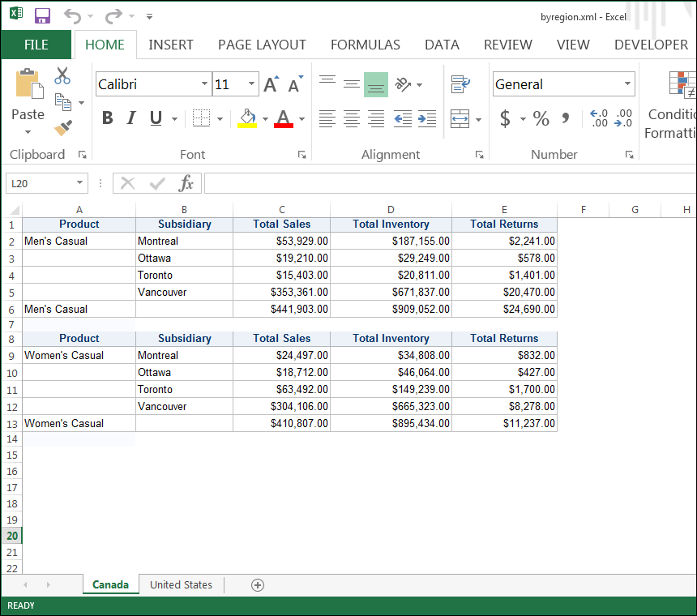Open the General number format dropdown

pos(627,84)
